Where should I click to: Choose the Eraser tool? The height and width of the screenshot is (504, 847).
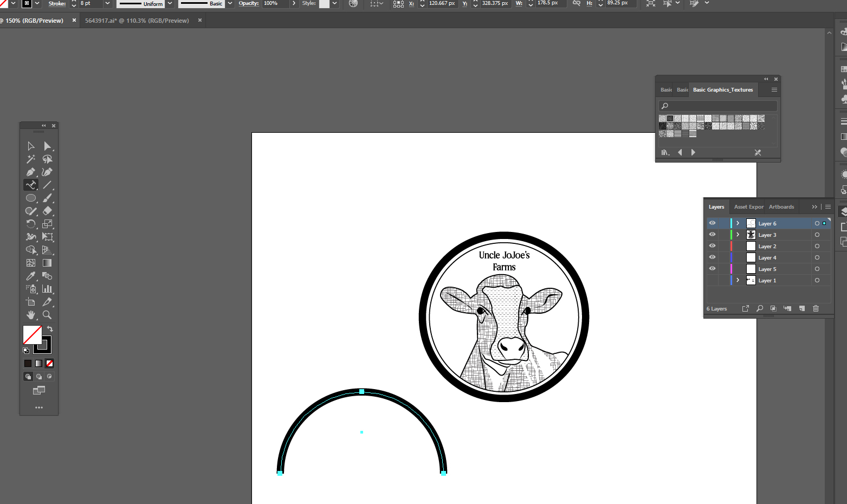tap(48, 211)
